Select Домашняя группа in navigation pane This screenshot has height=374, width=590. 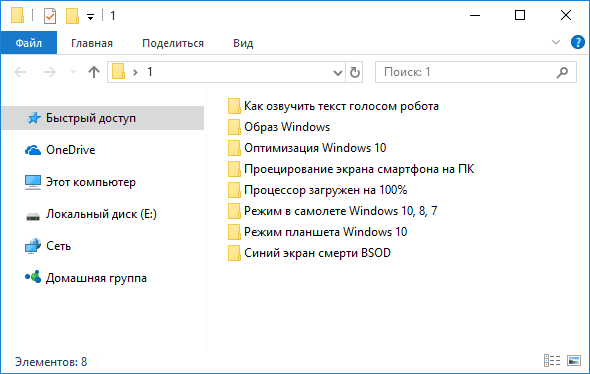[x=96, y=278]
